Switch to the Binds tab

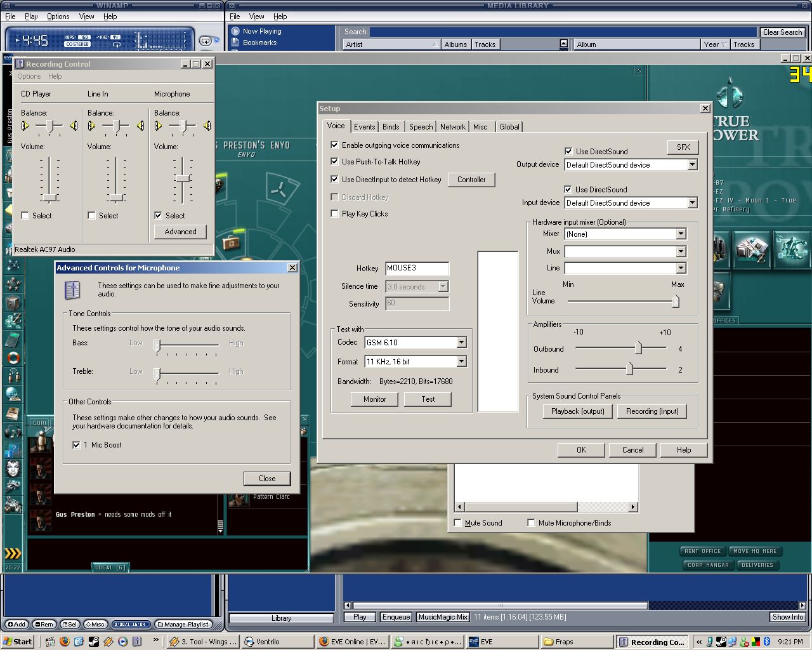(391, 127)
